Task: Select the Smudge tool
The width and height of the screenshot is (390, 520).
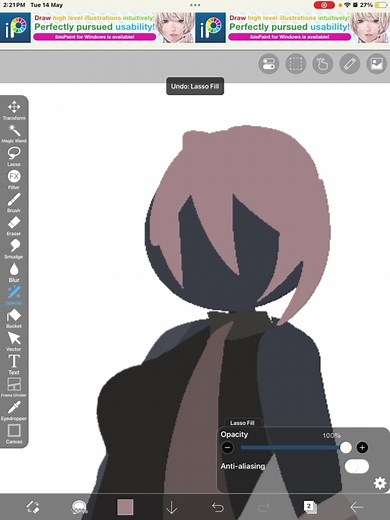Action: (x=14, y=249)
